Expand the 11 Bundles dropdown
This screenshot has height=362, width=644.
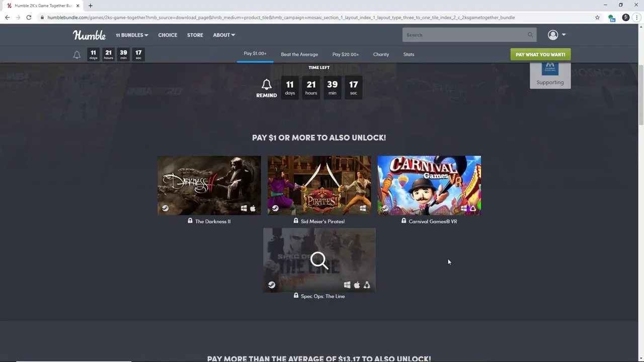point(132,35)
